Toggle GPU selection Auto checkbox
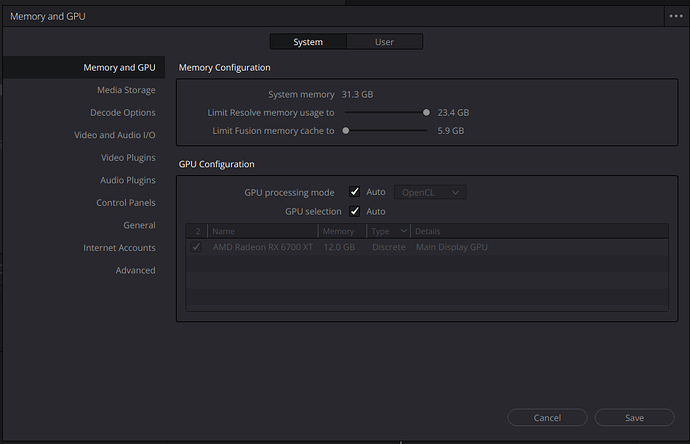This screenshot has height=444, width=690. point(354,212)
